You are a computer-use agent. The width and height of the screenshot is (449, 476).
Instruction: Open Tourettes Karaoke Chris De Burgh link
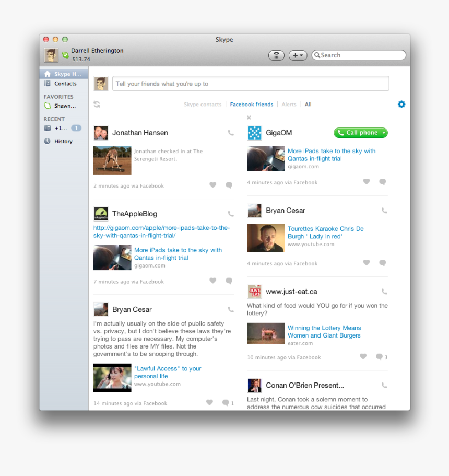pyautogui.click(x=326, y=233)
